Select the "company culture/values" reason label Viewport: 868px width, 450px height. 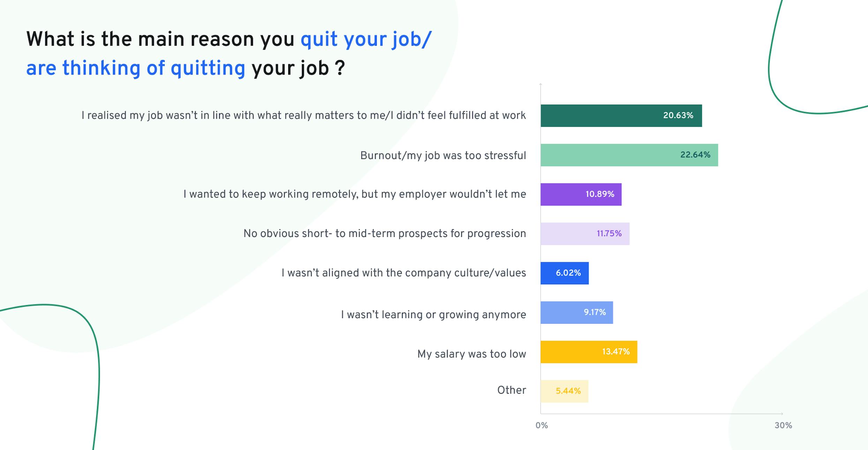coord(404,273)
